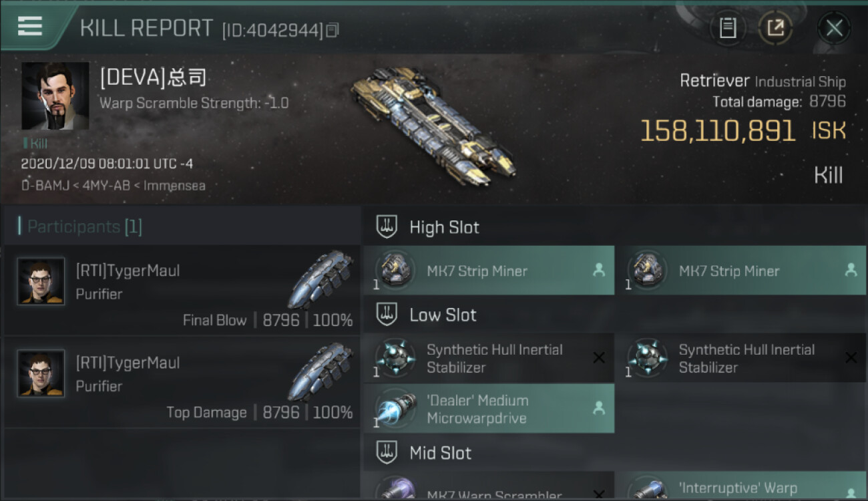Open Final Blow TygerMaul participant entry
This screenshot has width=868, height=501.
coord(182,290)
